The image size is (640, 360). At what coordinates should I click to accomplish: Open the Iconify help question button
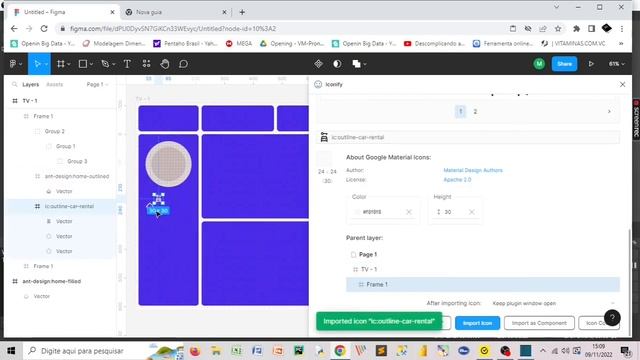[612, 318]
